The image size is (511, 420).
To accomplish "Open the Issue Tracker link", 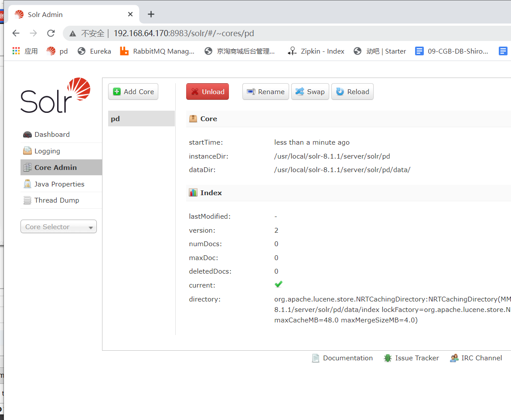I will [417, 358].
